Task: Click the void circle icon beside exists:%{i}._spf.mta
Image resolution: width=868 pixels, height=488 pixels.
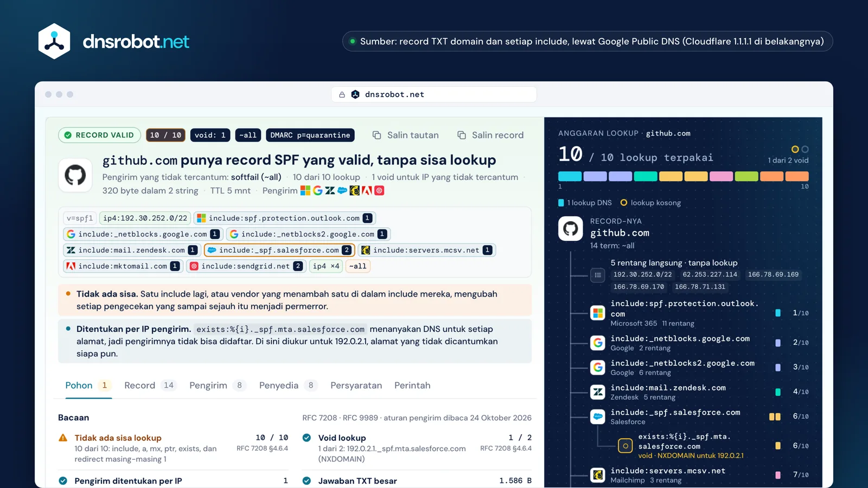Action: point(626,446)
